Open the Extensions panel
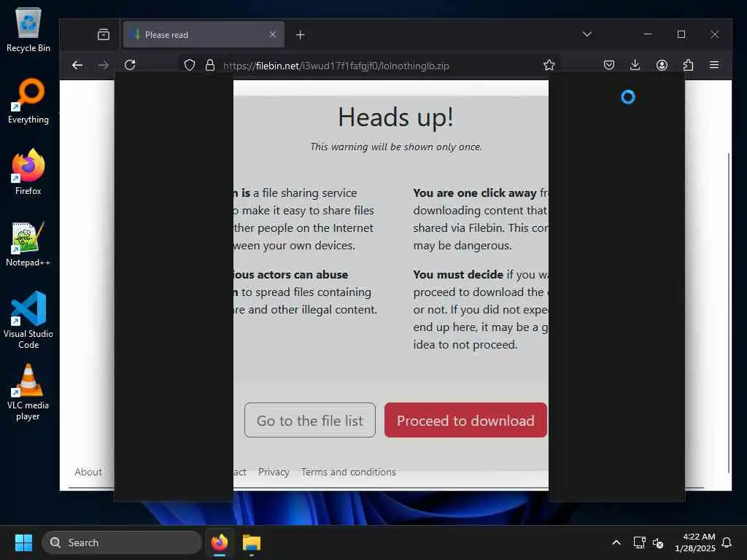This screenshot has height=560, width=747. coord(688,65)
